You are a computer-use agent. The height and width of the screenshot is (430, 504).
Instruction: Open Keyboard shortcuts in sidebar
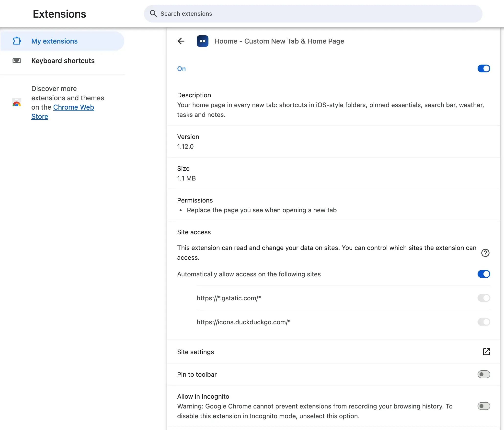(62, 61)
